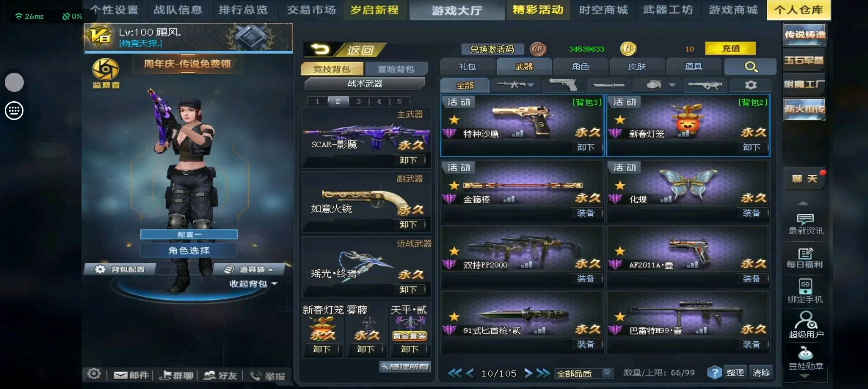Open 最新资讯 news icon
868x389 pixels.
tap(805, 224)
